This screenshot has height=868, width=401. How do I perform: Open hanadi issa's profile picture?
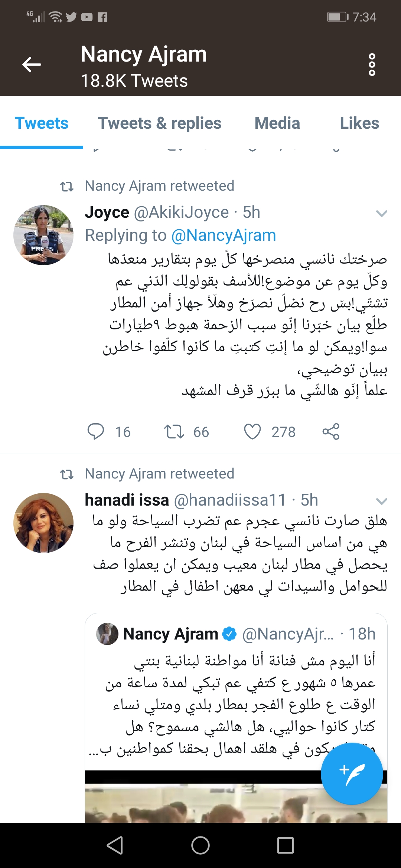point(43,523)
